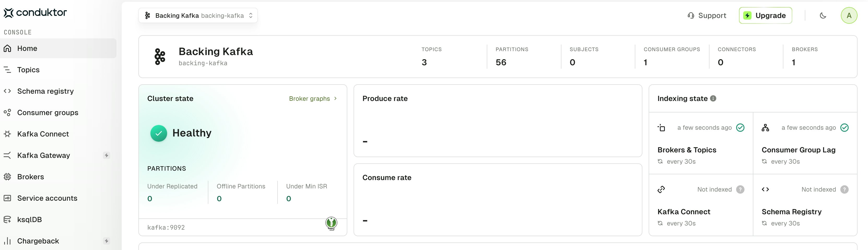The width and height of the screenshot is (868, 250).
Task: Click check mark on Brokers & Topics card
Action: [x=740, y=128]
